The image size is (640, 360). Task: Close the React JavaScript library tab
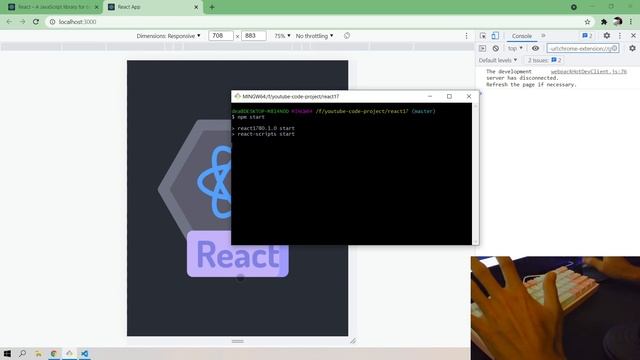pyautogui.click(x=97, y=7)
